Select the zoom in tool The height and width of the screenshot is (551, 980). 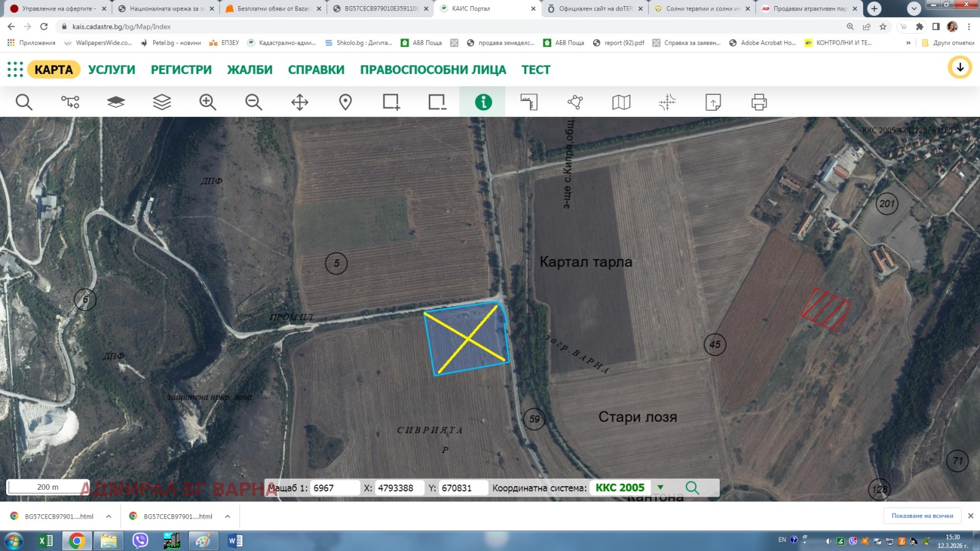tap(208, 102)
